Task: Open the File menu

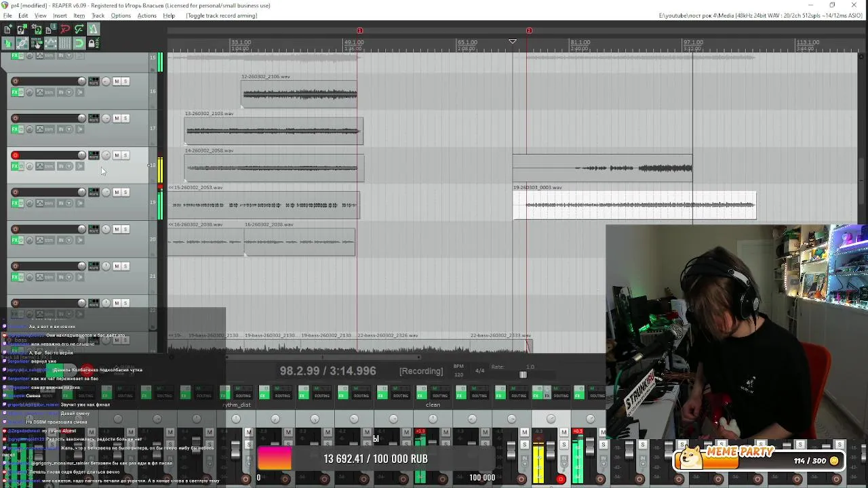Action: tap(7, 16)
